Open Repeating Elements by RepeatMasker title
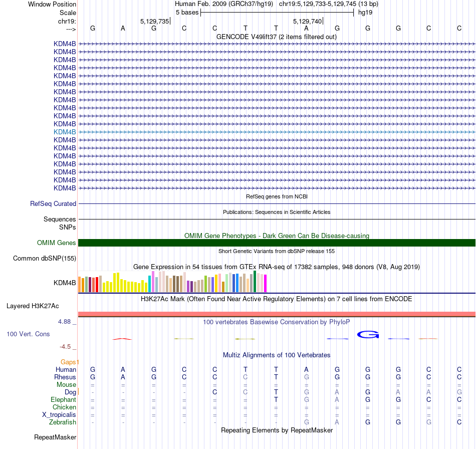The height and width of the screenshot is (449, 476). [x=277, y=430]
